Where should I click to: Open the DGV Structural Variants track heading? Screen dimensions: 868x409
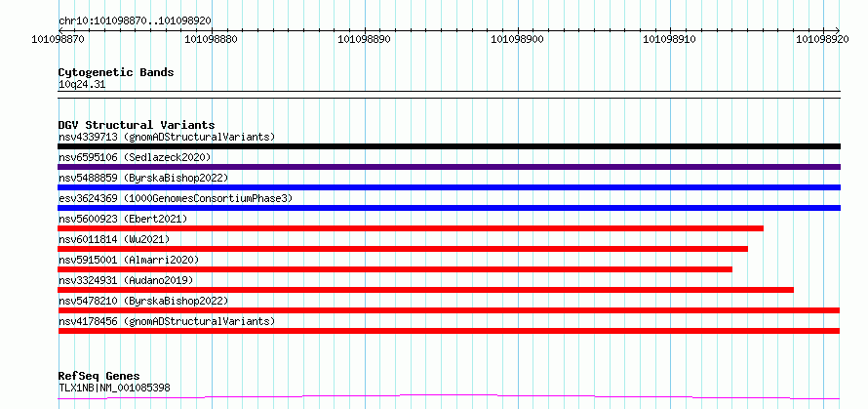pos(137,125)
